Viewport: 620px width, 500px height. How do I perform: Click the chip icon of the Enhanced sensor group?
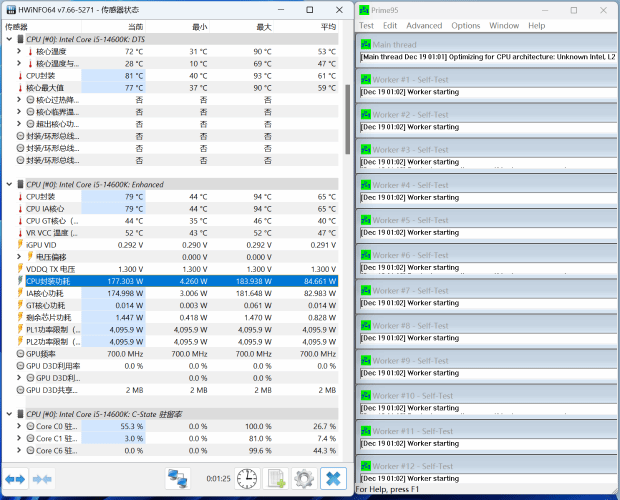click(x=21, y=185)
